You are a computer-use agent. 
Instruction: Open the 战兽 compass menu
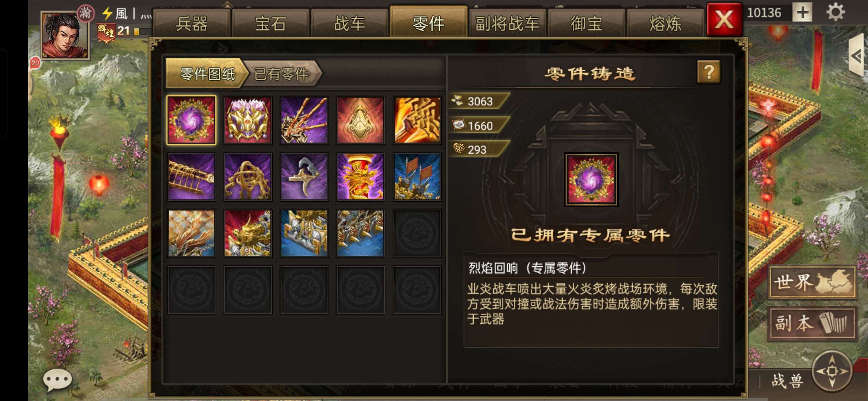coord(832,371)
